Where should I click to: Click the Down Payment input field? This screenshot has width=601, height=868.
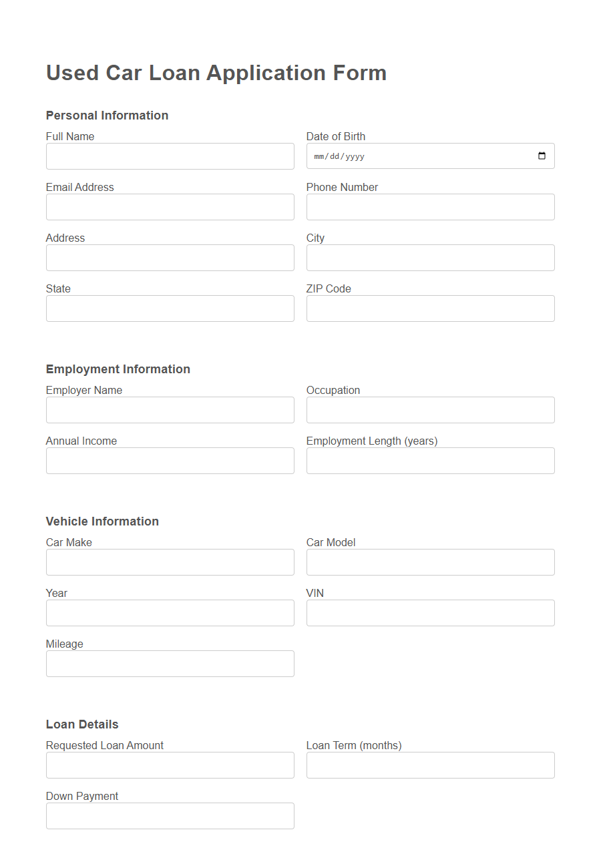[x=170, y=815]
